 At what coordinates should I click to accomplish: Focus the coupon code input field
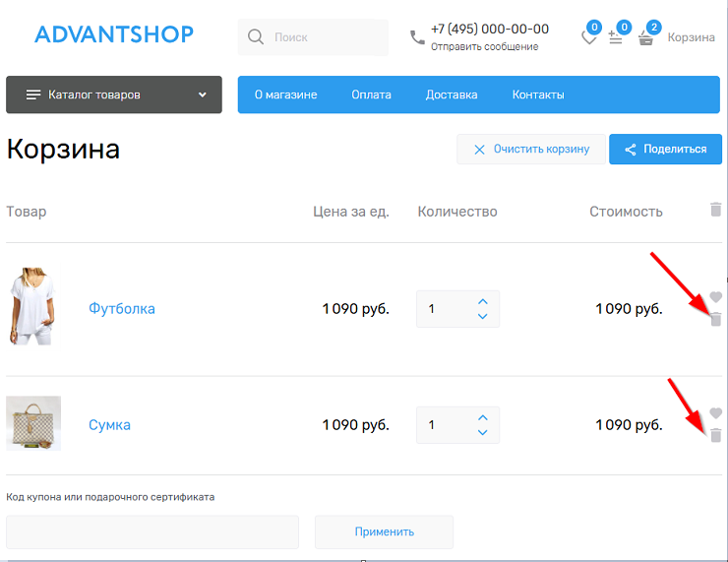tap(152, 531)
